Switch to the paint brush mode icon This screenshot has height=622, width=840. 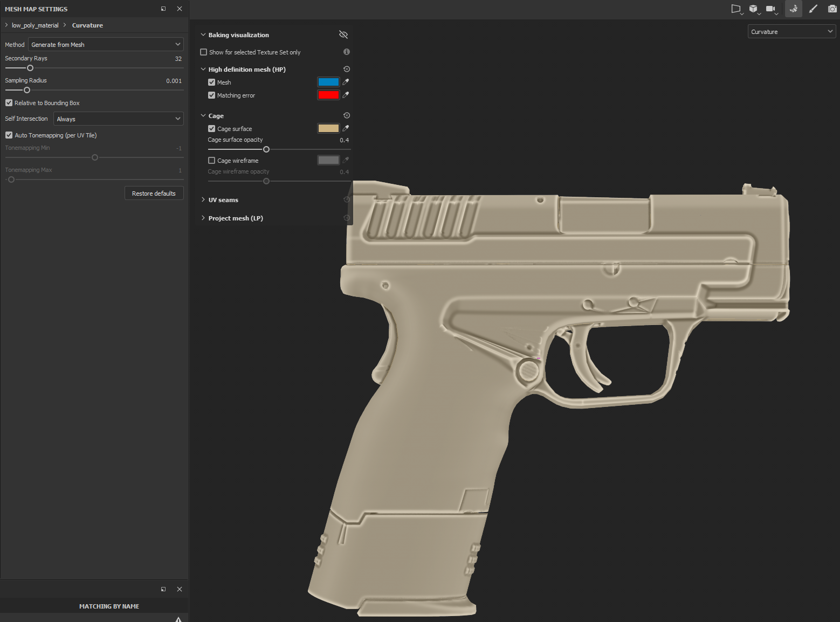813,9
